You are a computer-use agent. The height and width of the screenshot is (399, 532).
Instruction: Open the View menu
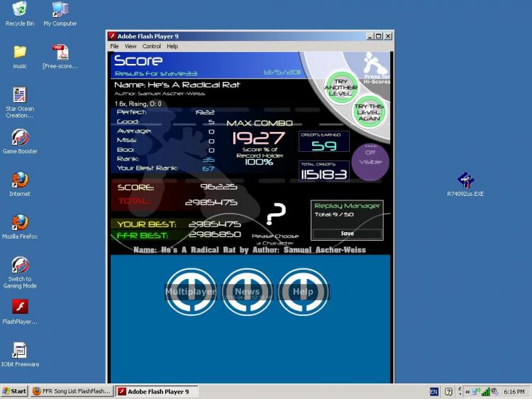131,46
